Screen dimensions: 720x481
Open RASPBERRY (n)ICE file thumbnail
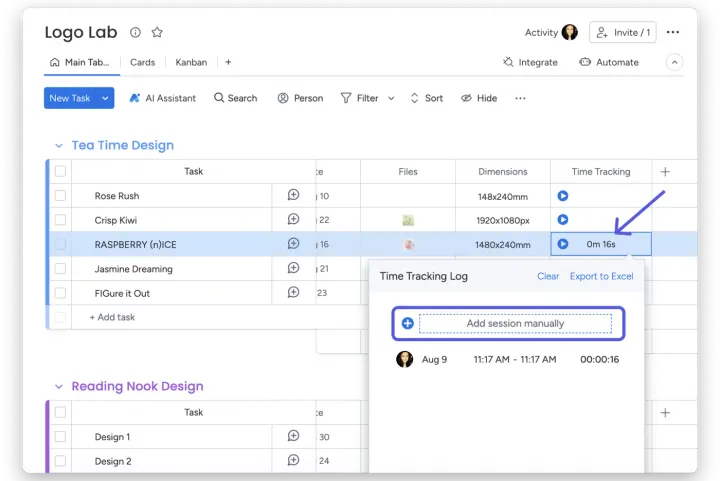tap(409, 245)
